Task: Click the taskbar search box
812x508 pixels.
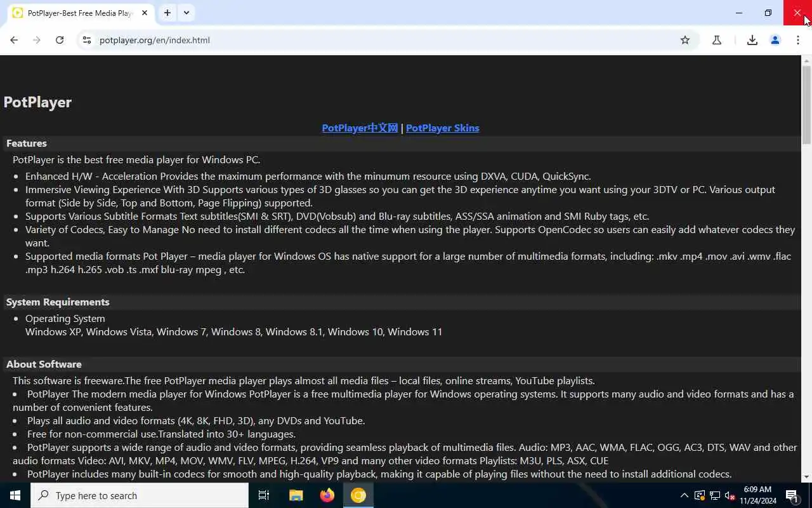Action: [140, 495]
